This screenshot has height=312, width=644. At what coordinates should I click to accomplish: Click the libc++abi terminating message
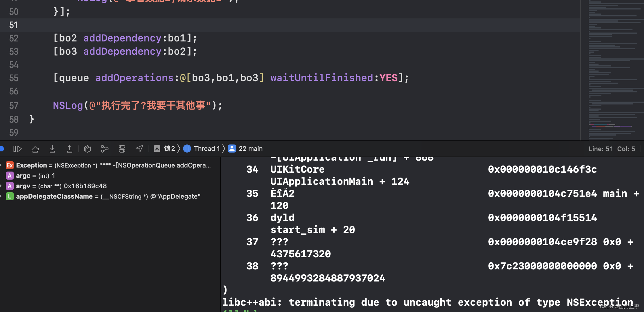pos(428,302)
